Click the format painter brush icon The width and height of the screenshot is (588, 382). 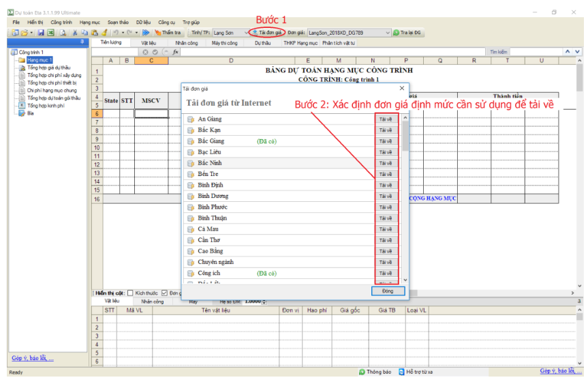[x=104, y=33]
